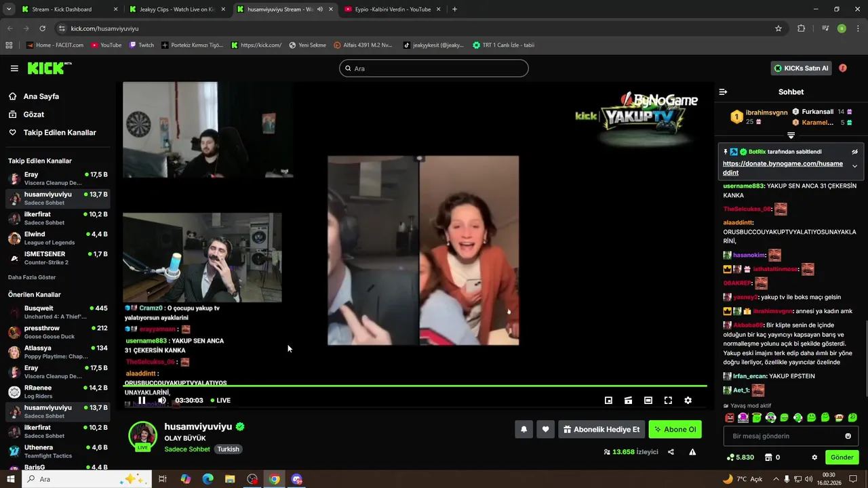Open Microsoft Edge from taskbar

(x=208, y=479)
